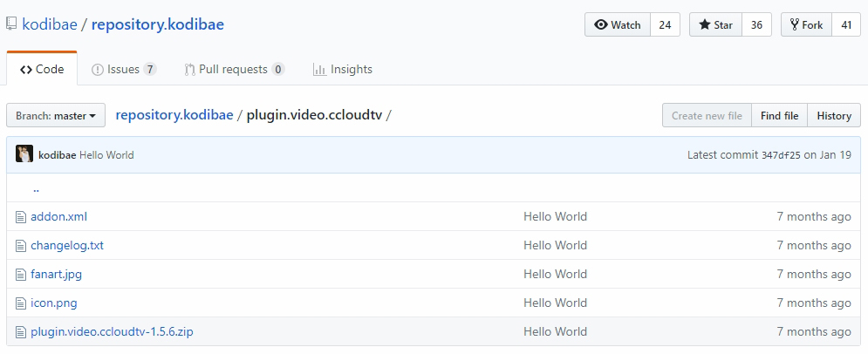The width and height of the screenshot is (868, 354).
Task: Go to repository.kodibae in breadcrumb path
Action: (x=174, y=115)
